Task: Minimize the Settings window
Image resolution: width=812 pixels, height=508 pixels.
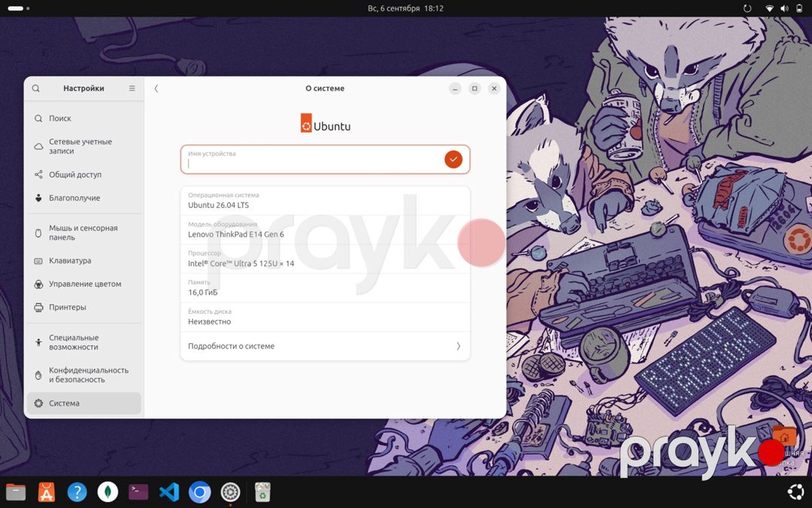Action: (x=455, y=89)
